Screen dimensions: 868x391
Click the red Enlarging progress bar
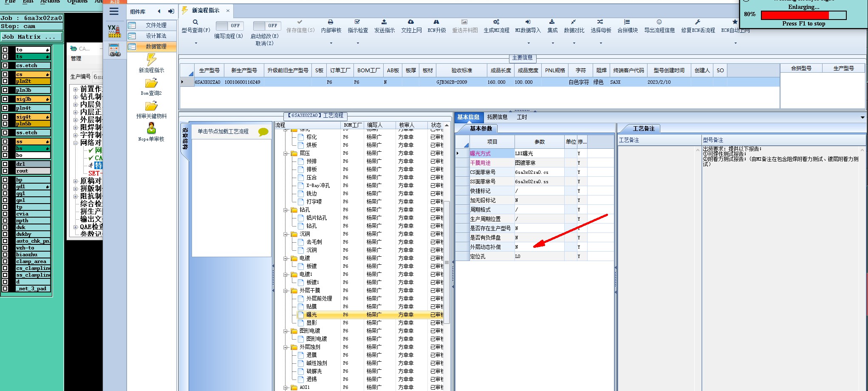(803, 15)
